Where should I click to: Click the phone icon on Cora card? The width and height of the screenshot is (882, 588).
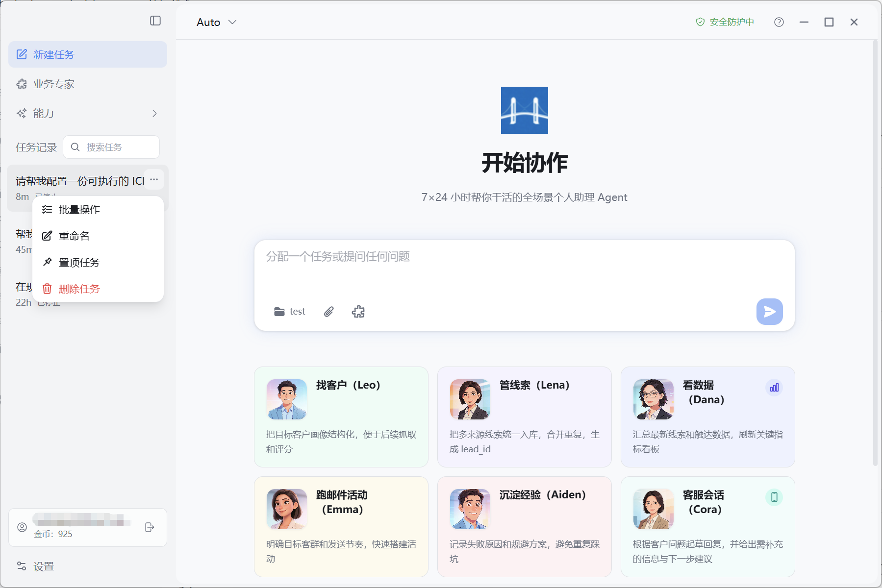click(x=774, y=497)
